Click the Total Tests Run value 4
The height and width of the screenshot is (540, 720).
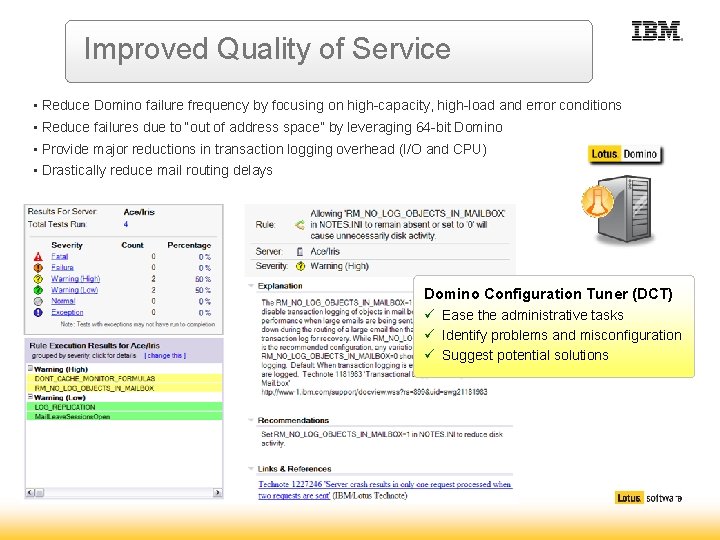pos(126,224)
